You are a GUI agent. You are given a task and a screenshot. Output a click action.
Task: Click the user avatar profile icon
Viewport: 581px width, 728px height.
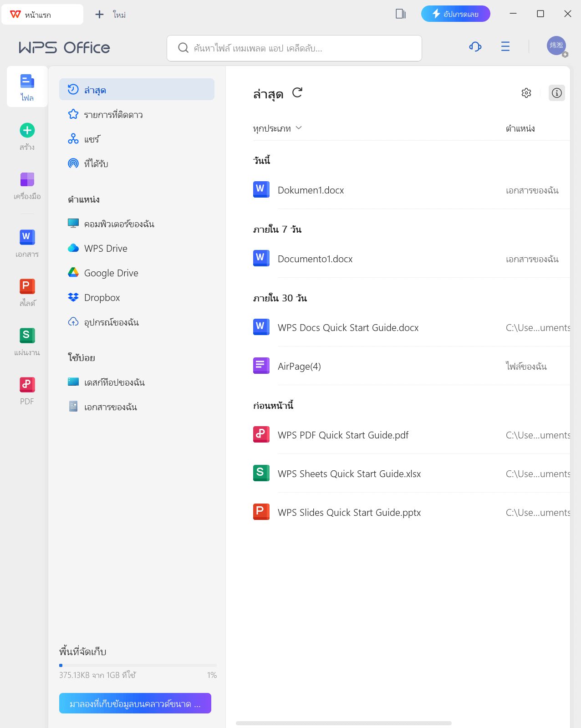(x=556, y=46)
